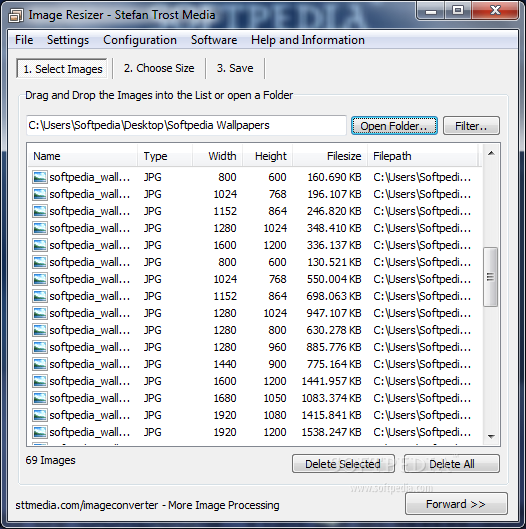Click the vertical scrollbar thumb
This screenshot has height=529, width=526.
pyautogui.click(x=491, y=277)
